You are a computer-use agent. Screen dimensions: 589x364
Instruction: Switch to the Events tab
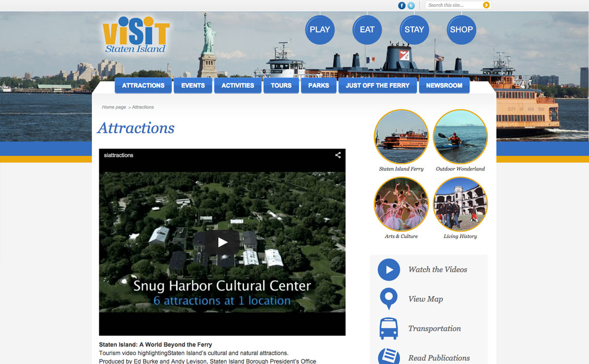[193, 86]
